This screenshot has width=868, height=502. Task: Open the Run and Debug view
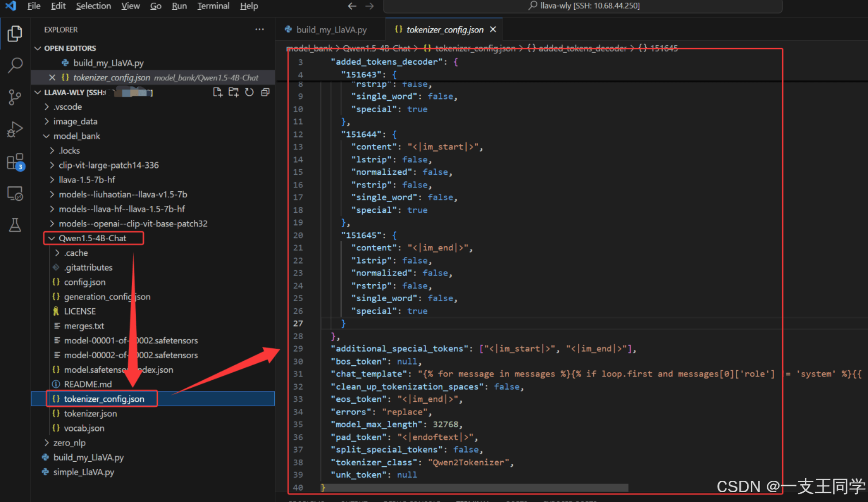(x=15, y=129)
